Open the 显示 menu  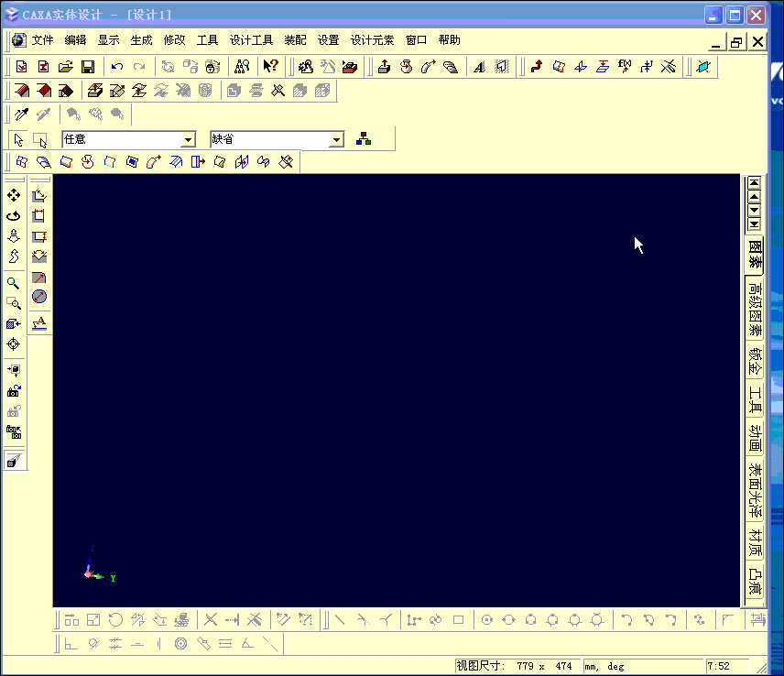pyautogui.click(x=108, y=40)
